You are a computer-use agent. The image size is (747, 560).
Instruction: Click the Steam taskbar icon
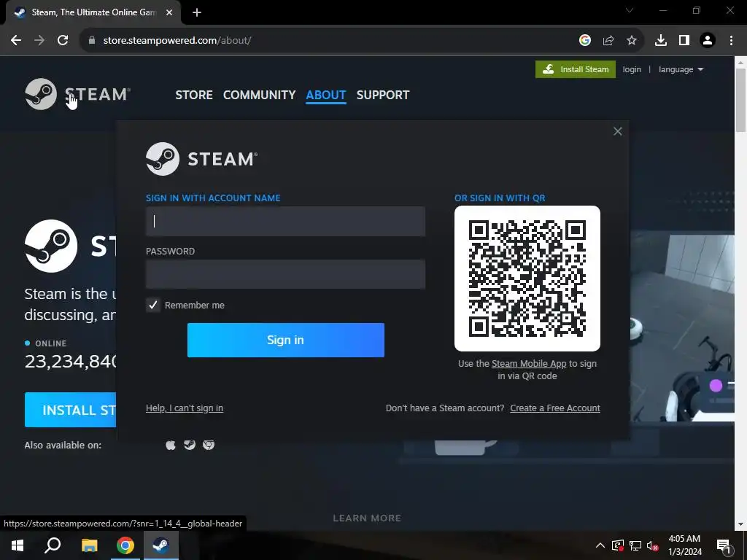pyautogui.click(x=161, y=545)
